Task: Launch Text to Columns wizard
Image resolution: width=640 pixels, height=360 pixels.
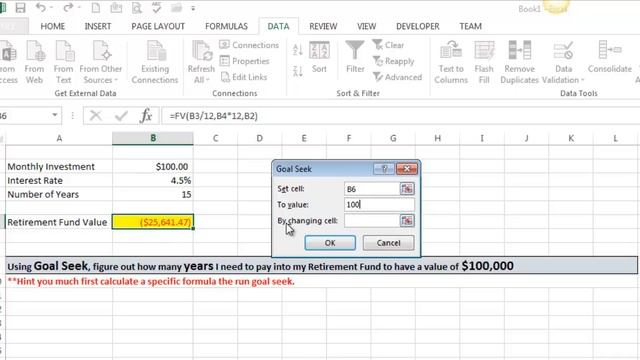Action: point(451,62)
